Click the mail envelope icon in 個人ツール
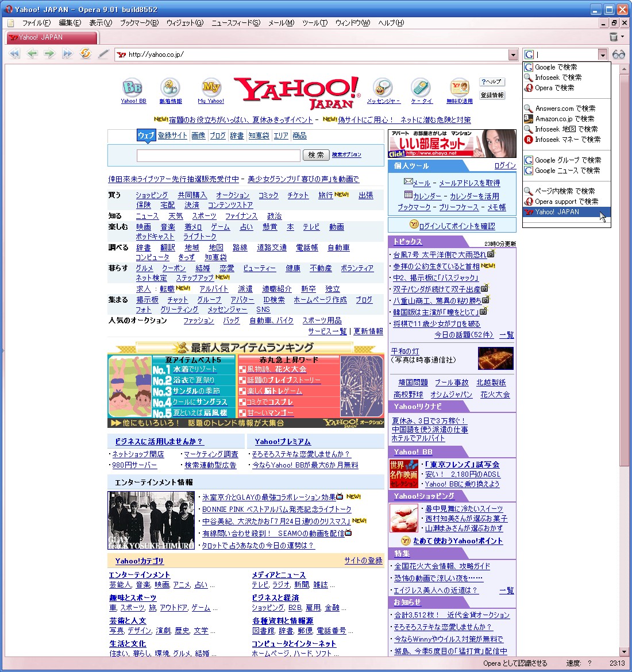The height and width of the screenshot is (672, 632). coord(408,181)
